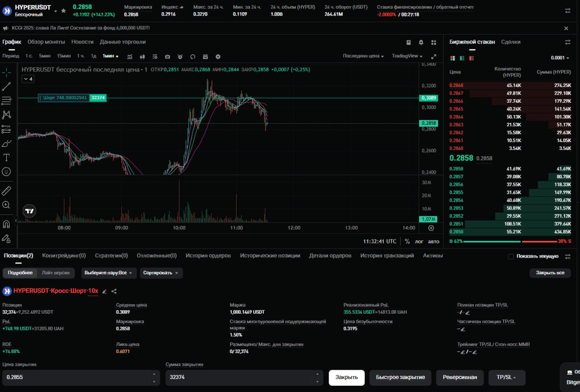Add HYPERUSDT to favorites star

[63, 10]
